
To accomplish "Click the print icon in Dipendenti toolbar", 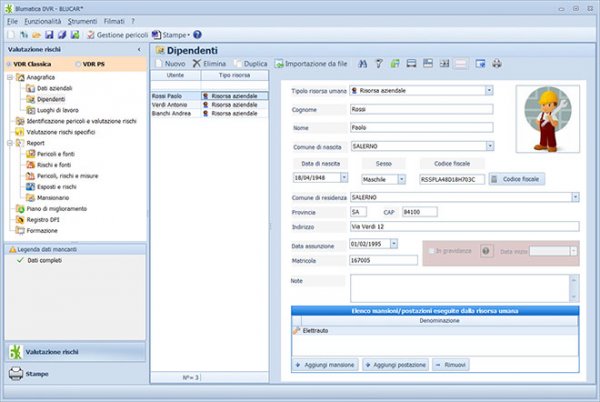I will coord(497,64).
